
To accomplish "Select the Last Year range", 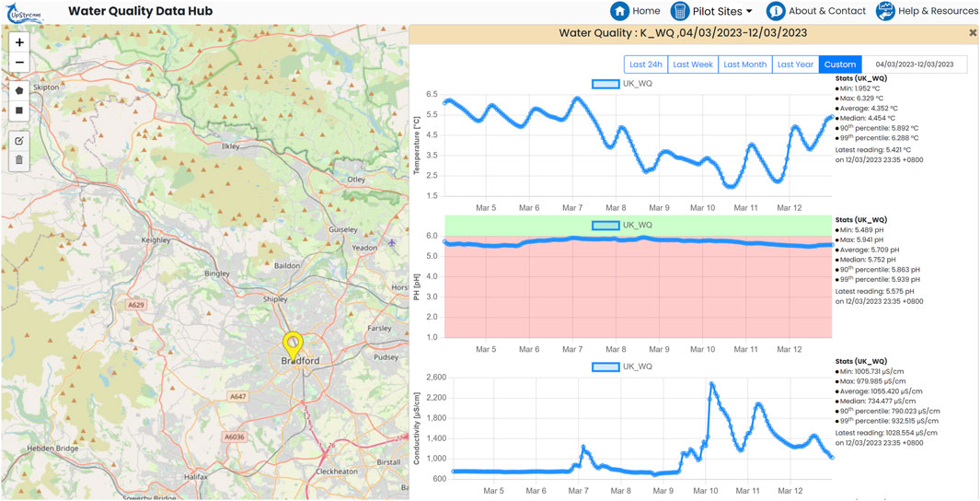I will click(x=796, y=64).
